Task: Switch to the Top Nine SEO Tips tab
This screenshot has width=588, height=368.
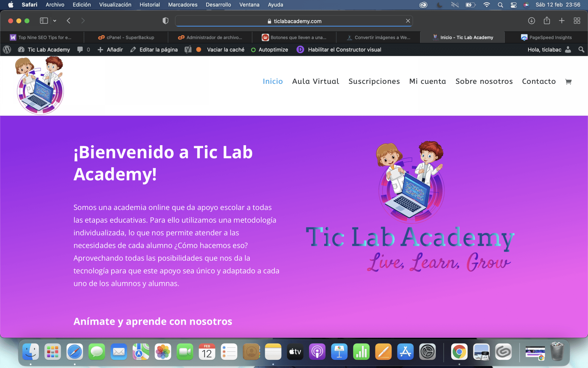Action: pyautogui.click(x=42, y=37)
